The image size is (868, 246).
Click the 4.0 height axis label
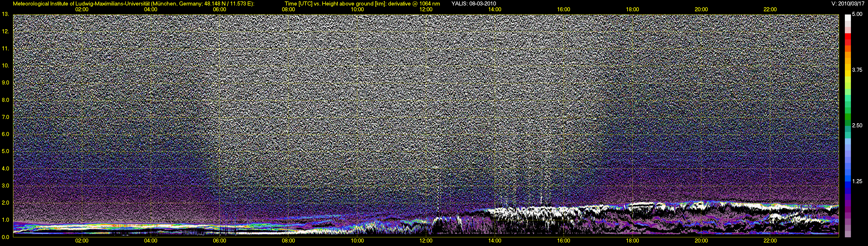[5, 168]
